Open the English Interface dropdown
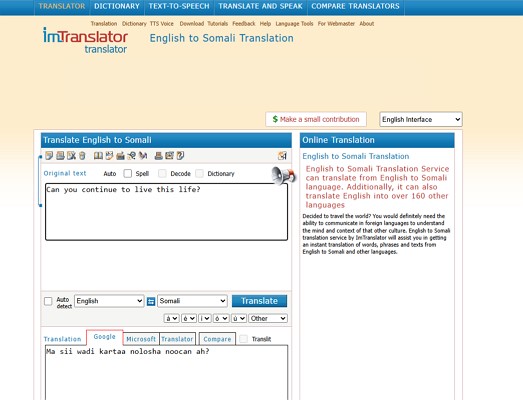 [421, 119]
